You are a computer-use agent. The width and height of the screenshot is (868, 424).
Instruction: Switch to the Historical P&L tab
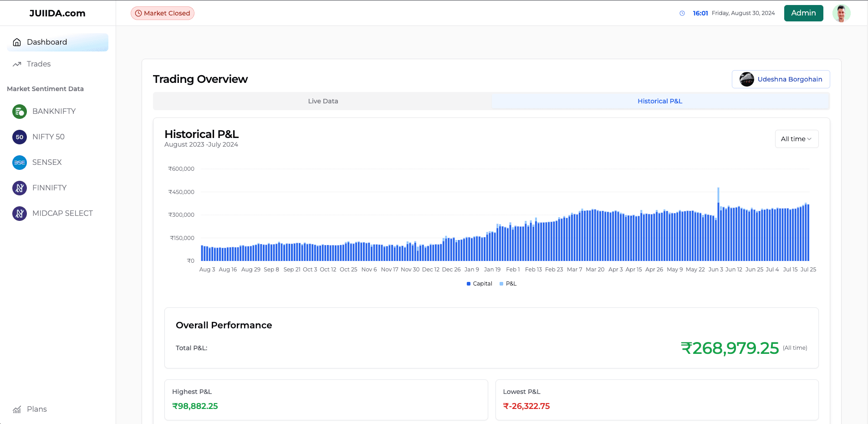click(x=660, y=101)
